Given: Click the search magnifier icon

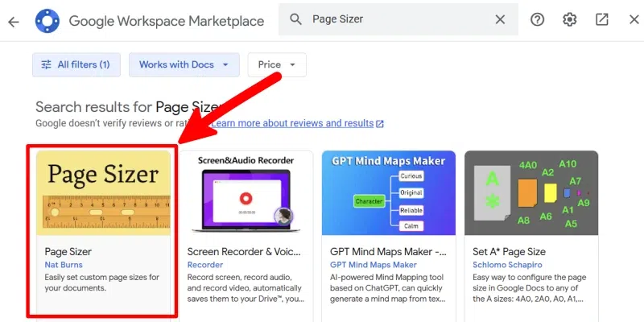Looking at the screenshot, I should [x=295, y=19].
